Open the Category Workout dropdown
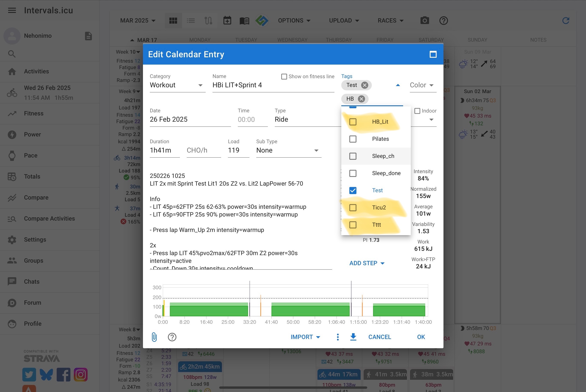Image resolution: width=586 pixels, height=392 pixels. [x=178, y=85]
